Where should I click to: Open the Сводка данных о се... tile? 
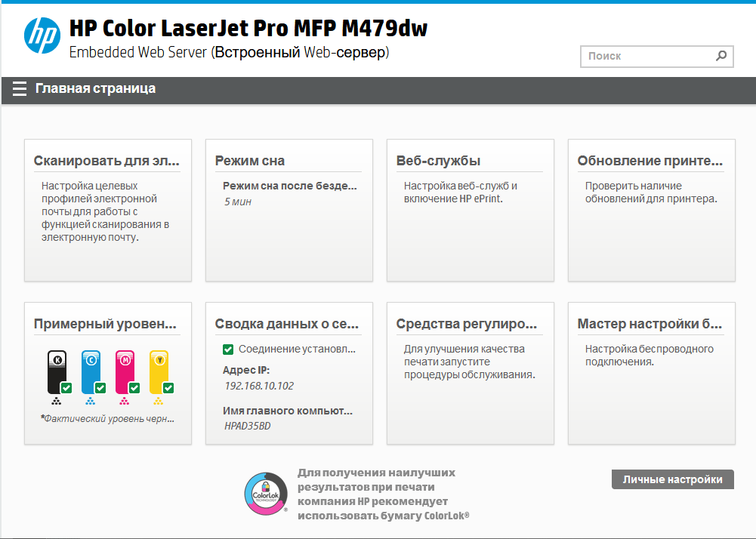point(289,373)
